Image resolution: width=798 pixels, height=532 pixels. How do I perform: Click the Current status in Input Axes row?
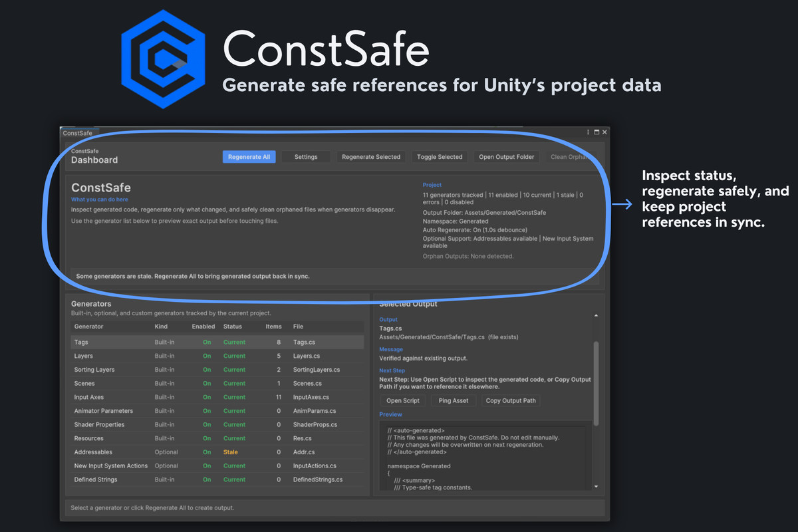click(234, 397)
